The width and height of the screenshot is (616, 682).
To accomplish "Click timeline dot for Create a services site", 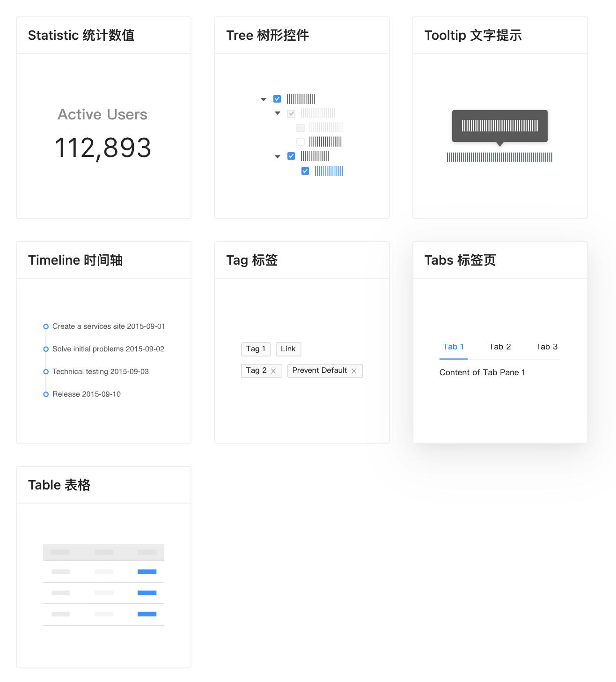I will click(46, 326).
